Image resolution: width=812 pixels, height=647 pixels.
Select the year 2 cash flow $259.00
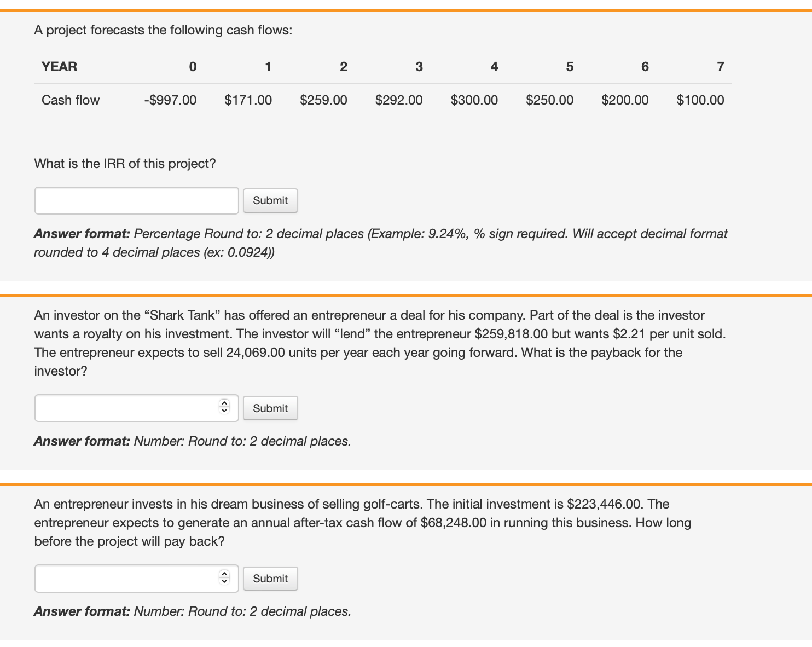point(324,100)
